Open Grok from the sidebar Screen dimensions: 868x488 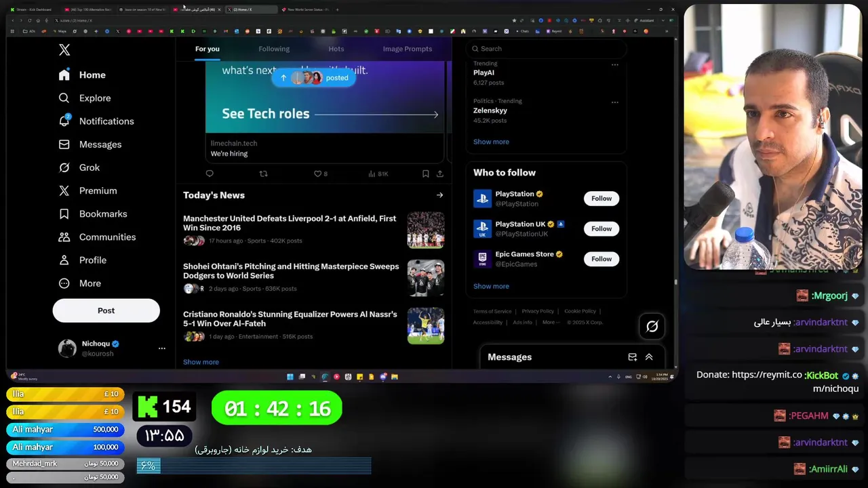79,167
